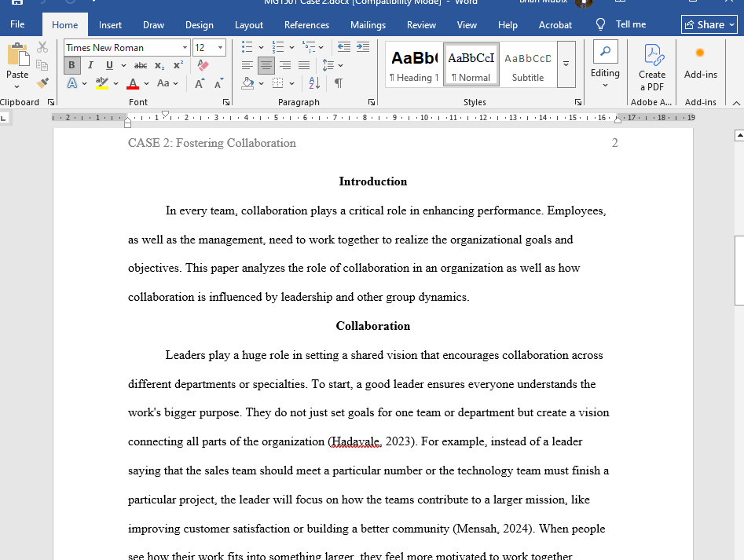Screen dimensions: 744x560
Task: Increase font size with Grow Font
Action: [x=200, y=84]
